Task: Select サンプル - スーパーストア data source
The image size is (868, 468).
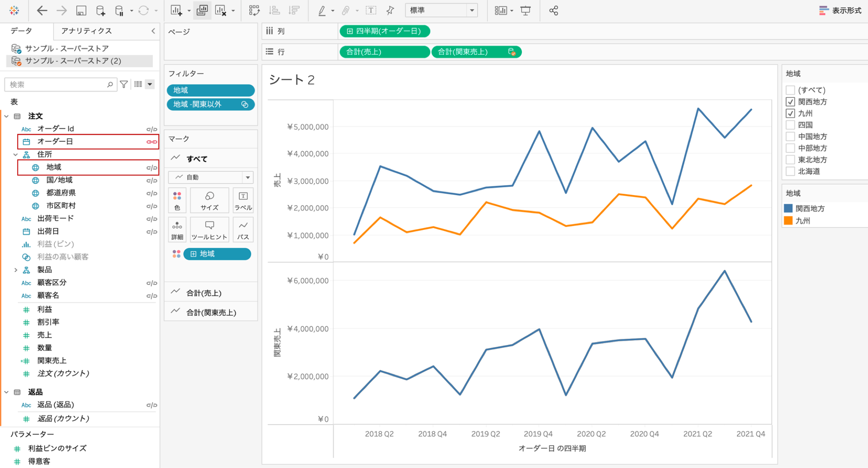Action: coord(67,48)
